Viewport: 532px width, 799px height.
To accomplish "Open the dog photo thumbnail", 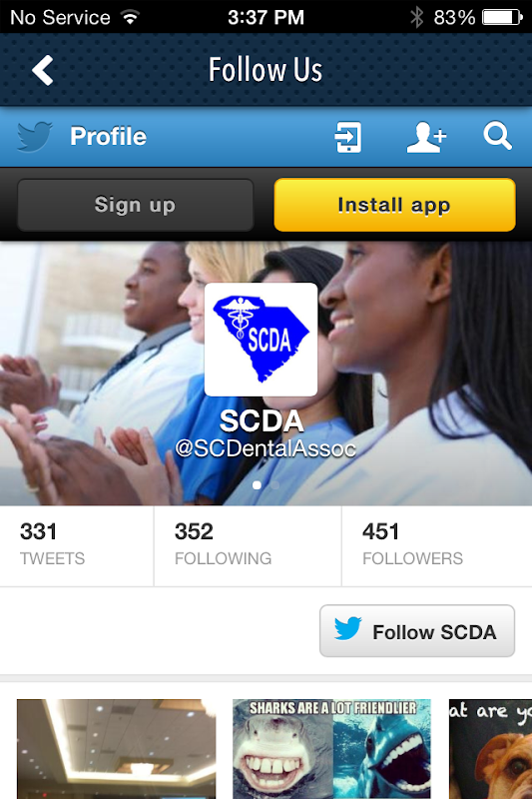I will click(x=490, y=748).
